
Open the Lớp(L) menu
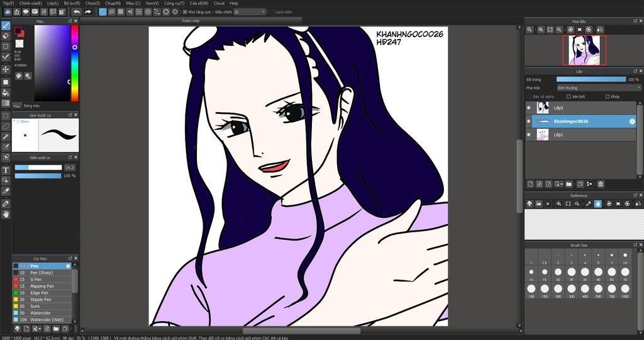[x=53, y=3]
